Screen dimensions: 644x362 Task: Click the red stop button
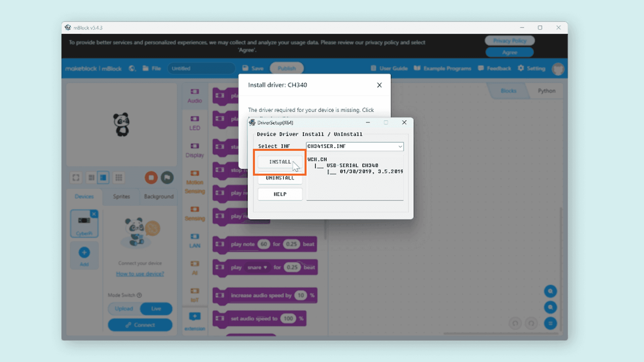pos(151,177)
